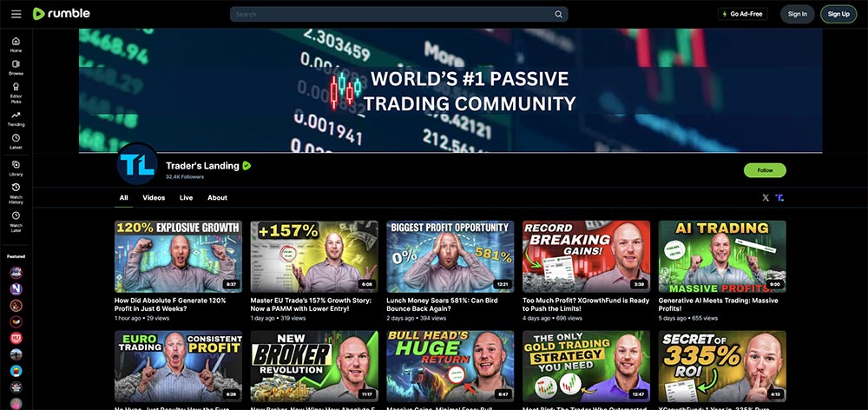Screen dimensions: 868x410
Task: Open the 120% Explosive Growth thumbnail
Action: [x=178, y=256]
